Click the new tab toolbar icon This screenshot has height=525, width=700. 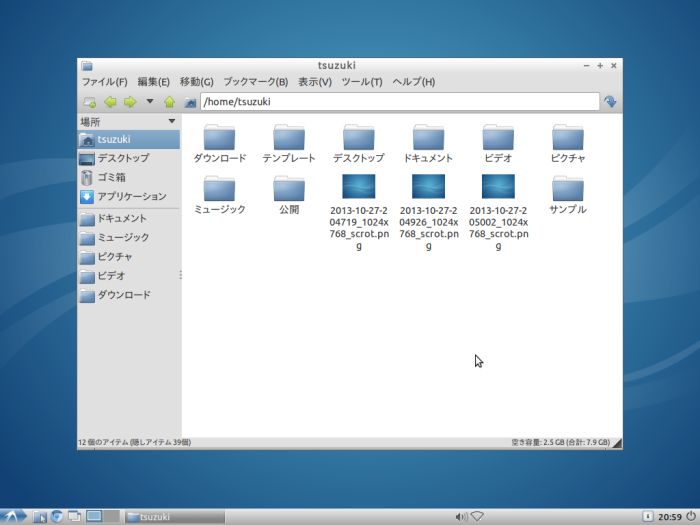point(89,102)
